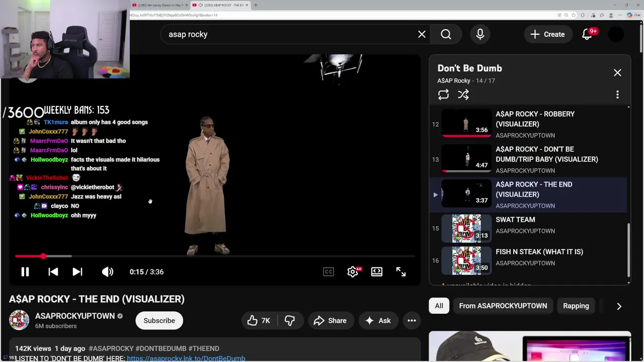Go to the previous video in playlist
644x362 pixels.
(53, 272)
